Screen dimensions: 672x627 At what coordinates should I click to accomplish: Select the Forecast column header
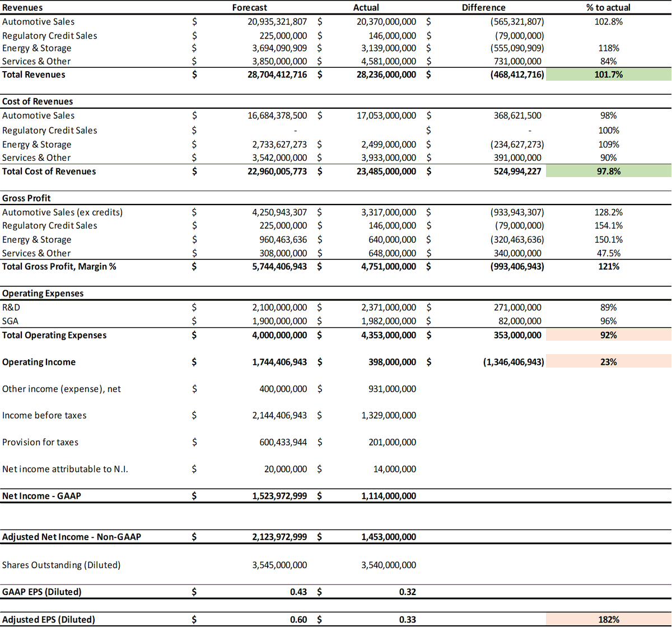pyautogui.click(x=249, y=8)
